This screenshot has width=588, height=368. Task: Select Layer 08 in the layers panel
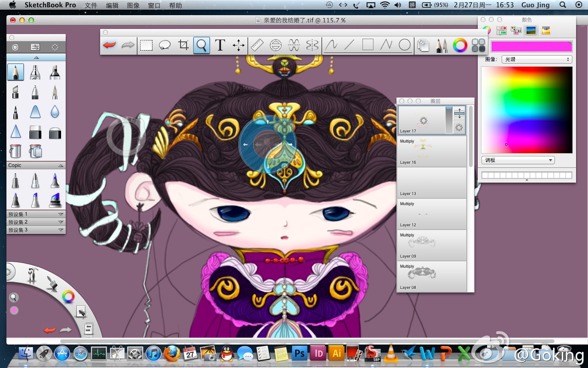tap(431, 277)
